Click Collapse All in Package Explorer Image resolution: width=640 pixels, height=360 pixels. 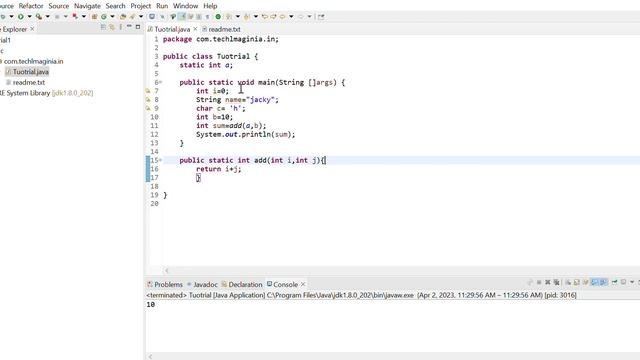(103, 27)
